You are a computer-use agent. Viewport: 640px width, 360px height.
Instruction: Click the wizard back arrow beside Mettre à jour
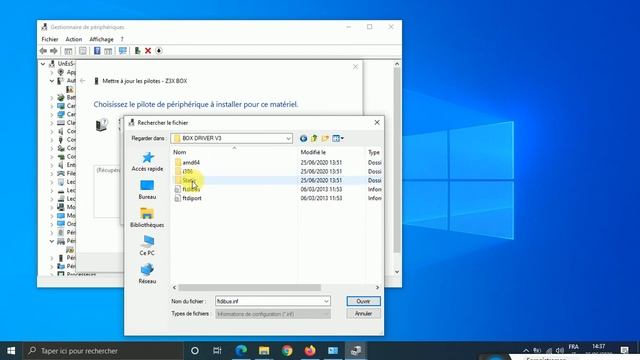coord(82,81)
